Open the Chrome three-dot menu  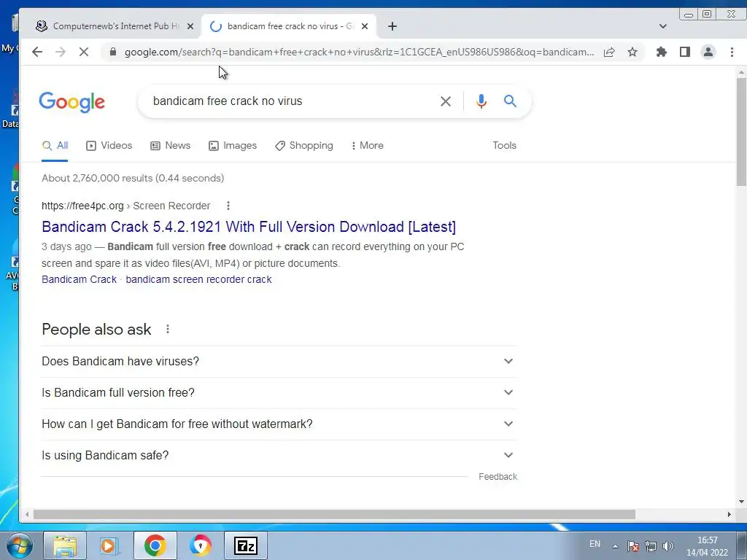(732, 52)
